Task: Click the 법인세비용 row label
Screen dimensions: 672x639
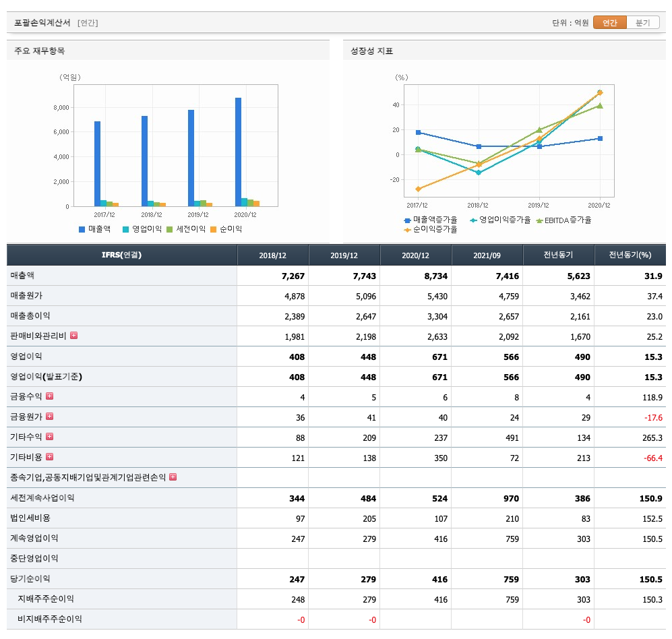Action: pyautogui.click(x=30, y=518)
